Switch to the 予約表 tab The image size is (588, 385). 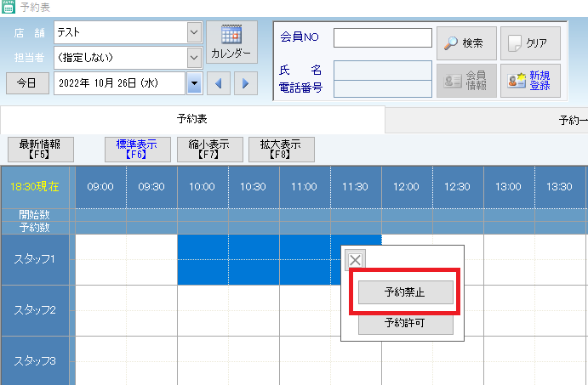[192, 119]
